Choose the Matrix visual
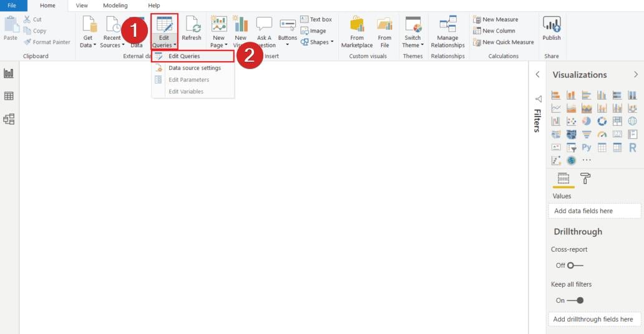Screen dimensions: 644x334 (x=617, y=147)
